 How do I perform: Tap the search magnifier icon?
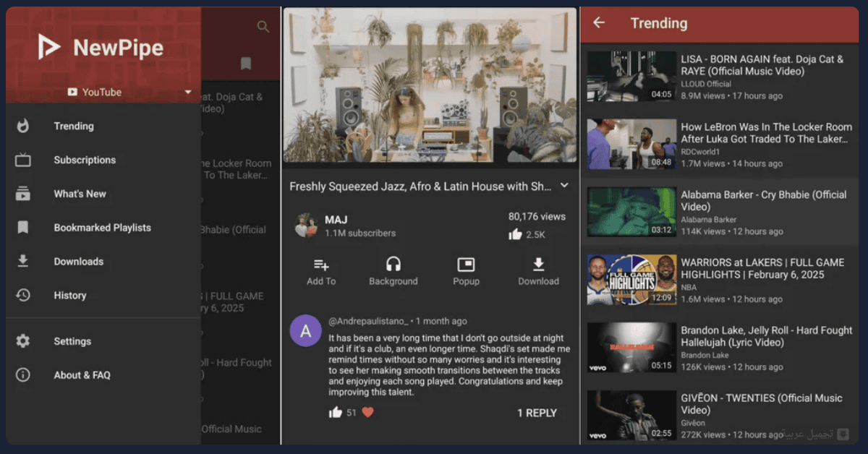click(x=263, y=27)
